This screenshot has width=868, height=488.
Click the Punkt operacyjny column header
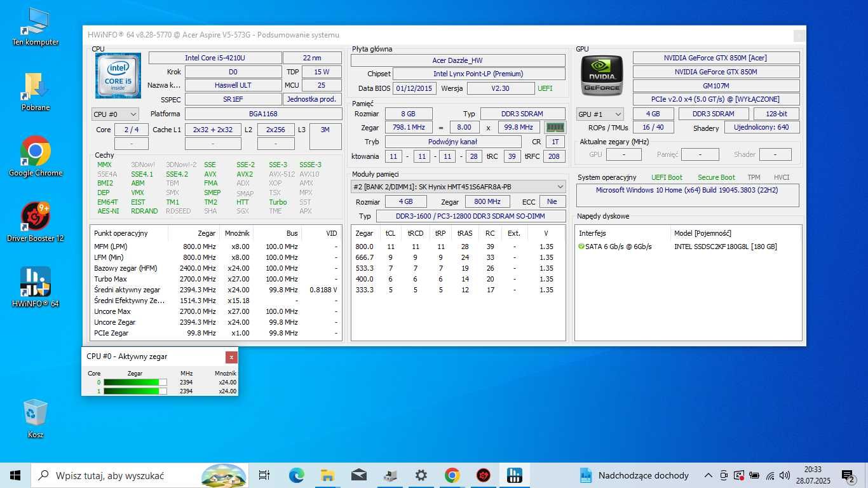130,233
